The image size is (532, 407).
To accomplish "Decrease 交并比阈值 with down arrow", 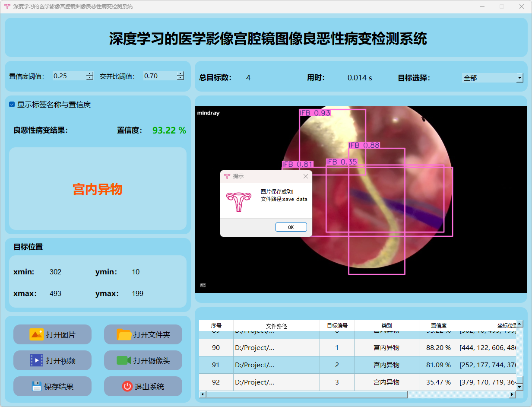I will tap(180, 78).
